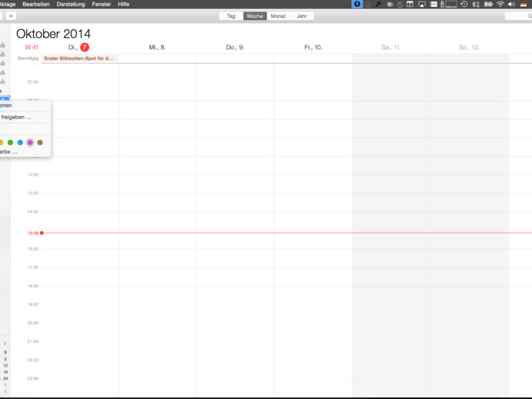Open the Darstellung menu
The width and height of the screenshot is (532, 399).
click(70, 4)
